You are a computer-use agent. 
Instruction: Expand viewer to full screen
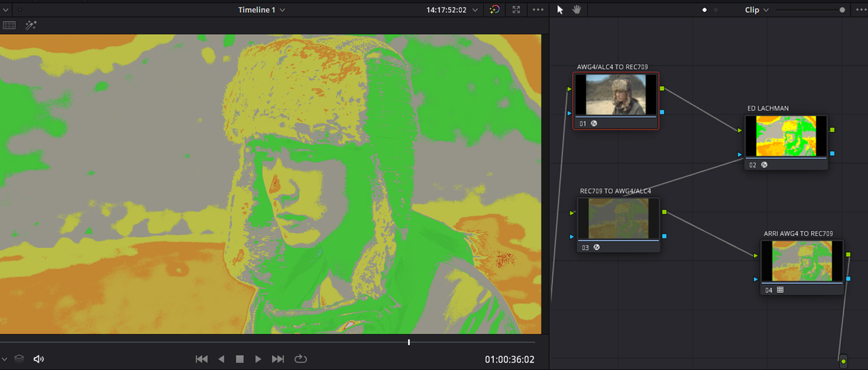click(x=517, y=9)
